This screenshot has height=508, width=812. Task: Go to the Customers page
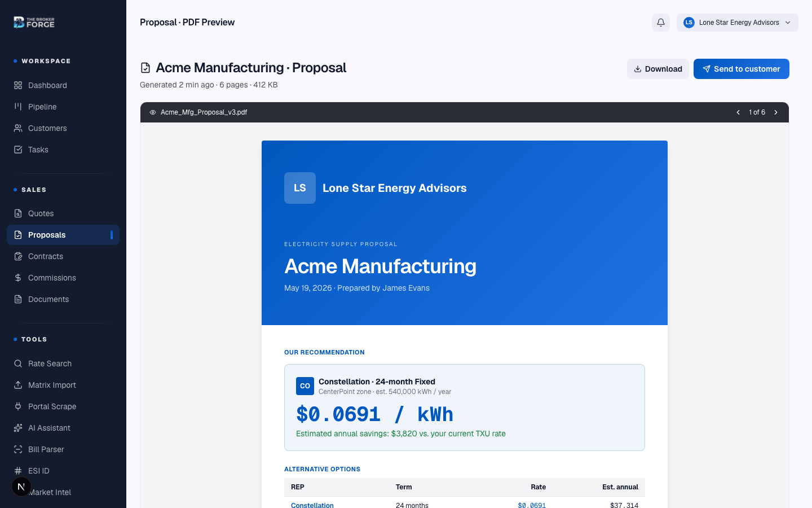63,128
